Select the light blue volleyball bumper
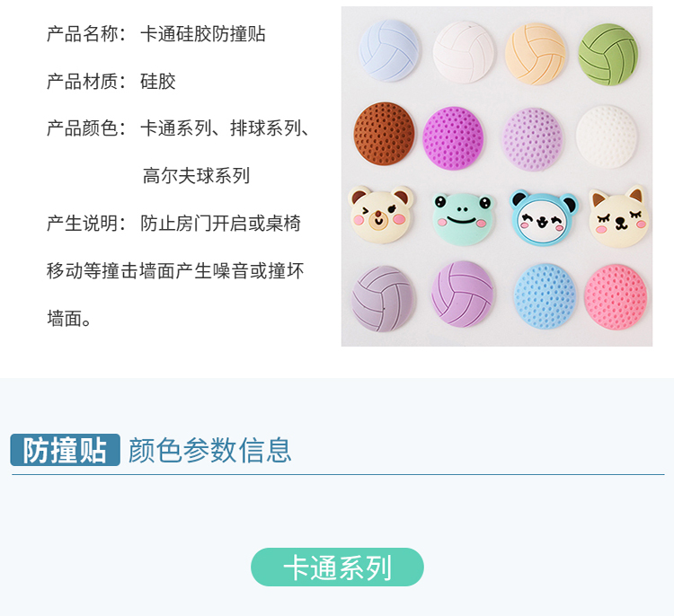The height and width of the screenshot is (616, 674). (x=389, y=50)
